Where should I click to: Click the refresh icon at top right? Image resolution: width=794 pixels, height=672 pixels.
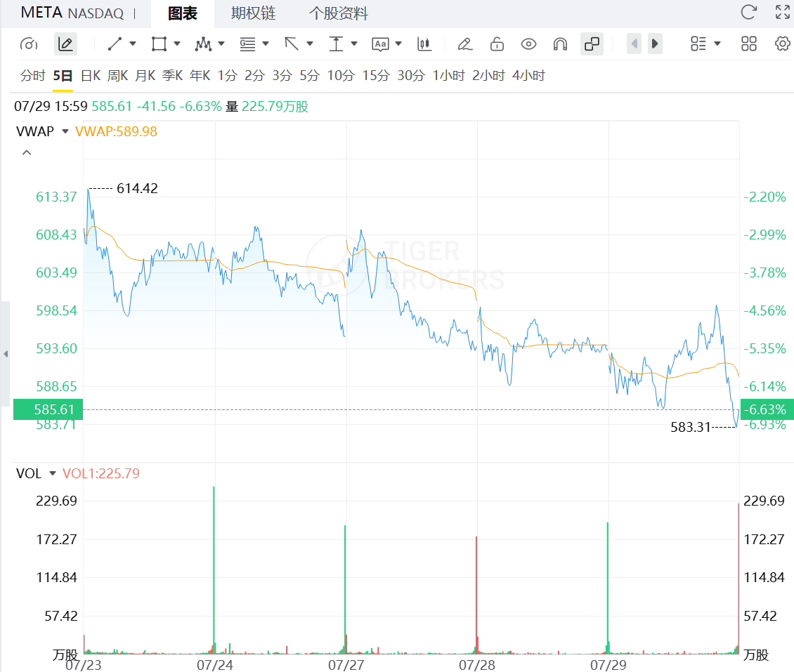[x=748, y=12]
